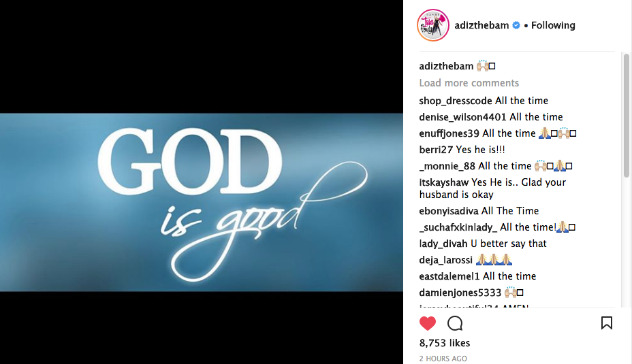Open the comment speech bubble icon
The image size is (632, 364).
tap(455, 323)
